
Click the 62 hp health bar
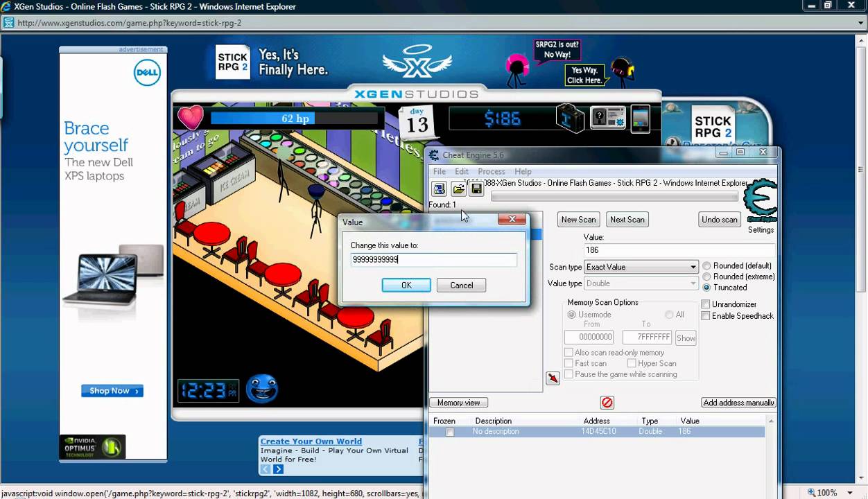(x=295, y=119)
